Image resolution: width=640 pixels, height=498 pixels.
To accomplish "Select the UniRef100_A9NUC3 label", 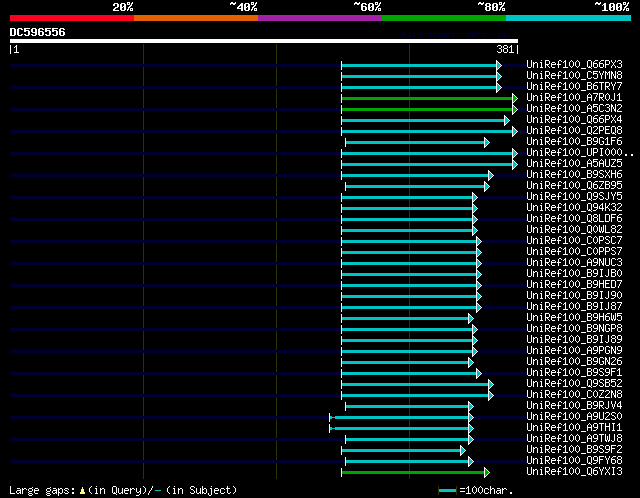I will pyautogui.click(x=574, y=262).
